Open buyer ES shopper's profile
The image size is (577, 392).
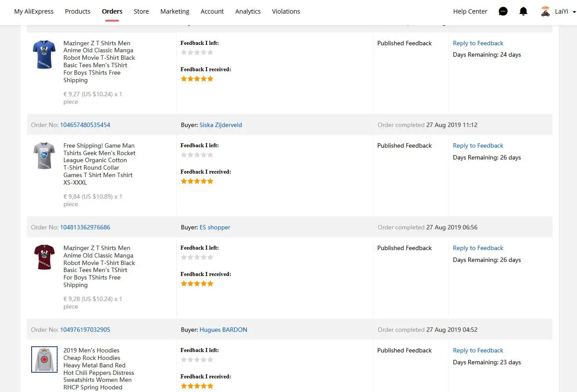click(x=215, y=227)
